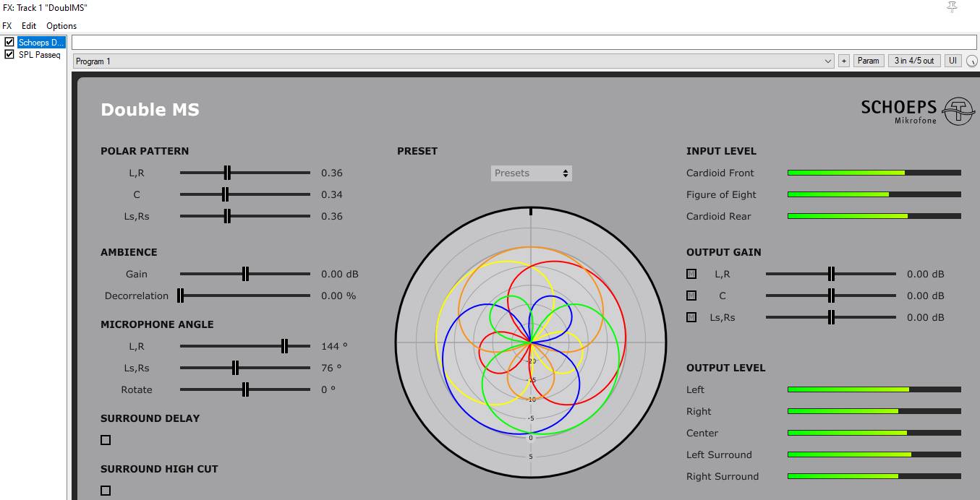Viewport: 980px width, 500px height.
Task: Click the top marker on polar diagram
Action: click(x=531, y=211)
